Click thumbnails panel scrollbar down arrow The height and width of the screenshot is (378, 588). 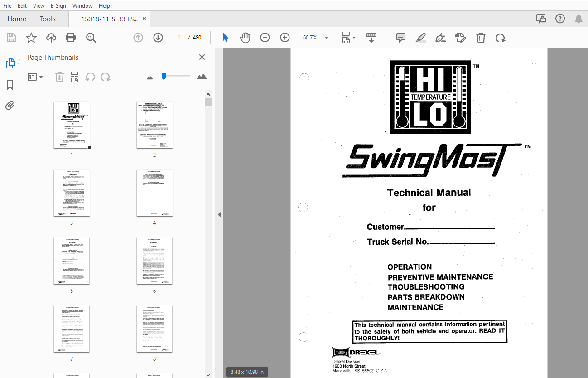208,374
